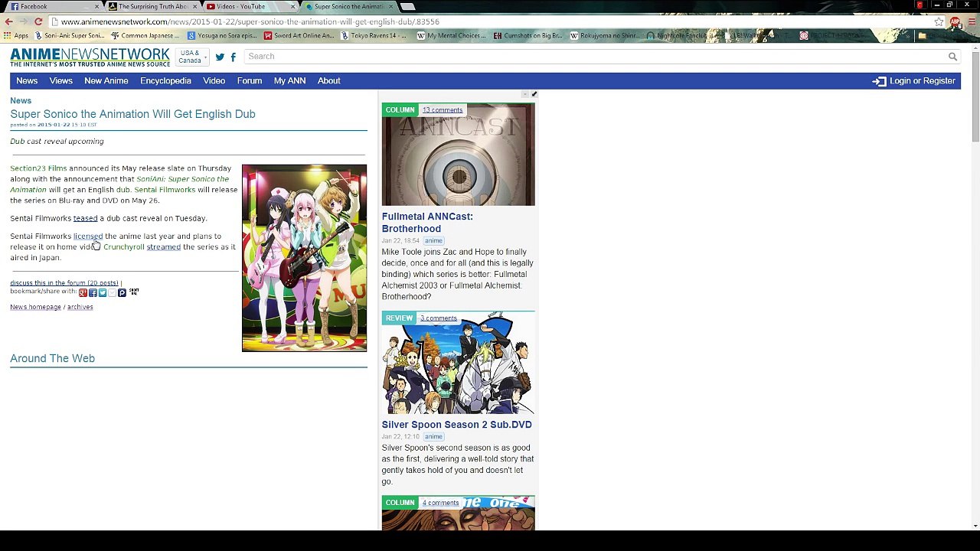Open the Section23 Films link
This screenshot has height=551, width=980.
coord(38,168)
